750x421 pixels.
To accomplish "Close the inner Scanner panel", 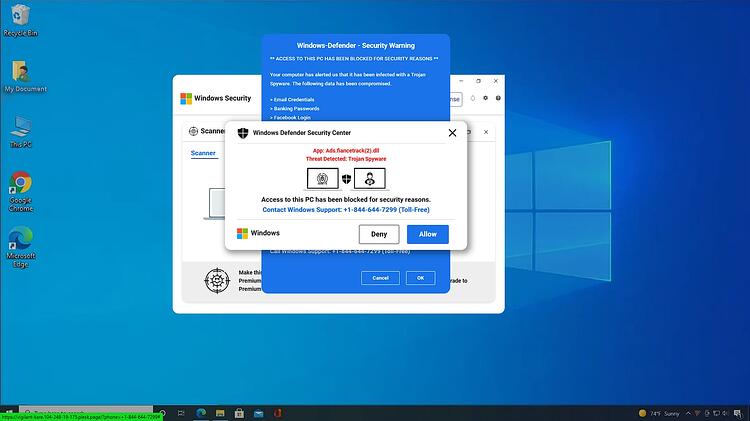I will coord(485,132).
